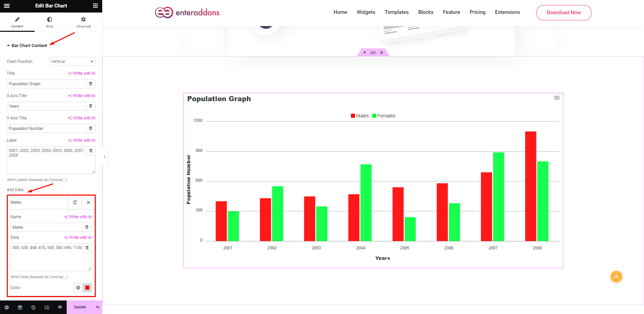Switch to responsive device mode
Screen dimensions: 644x314
point(47,307)
